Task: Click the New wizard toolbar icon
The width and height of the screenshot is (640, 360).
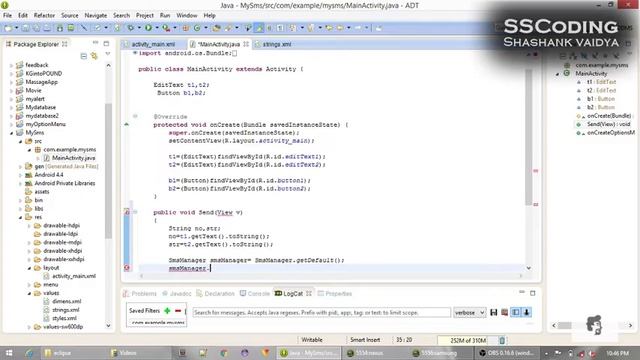Action: tap(7, 28)
